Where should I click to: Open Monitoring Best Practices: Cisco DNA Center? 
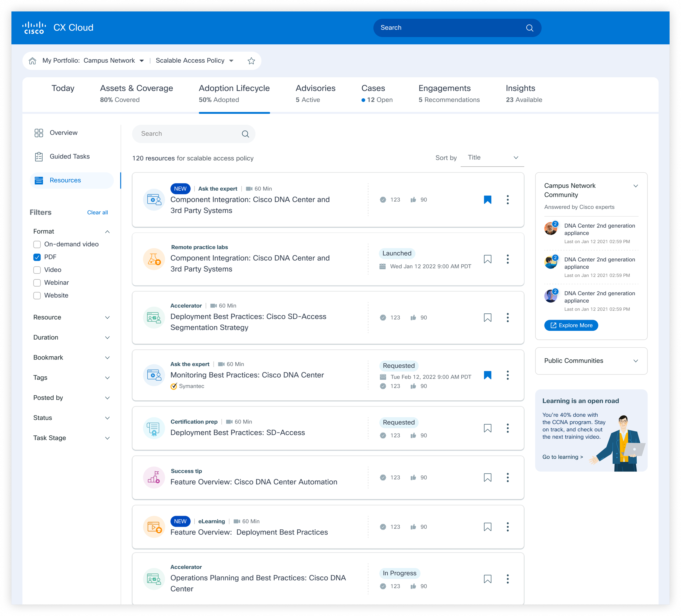click(247, 375)
